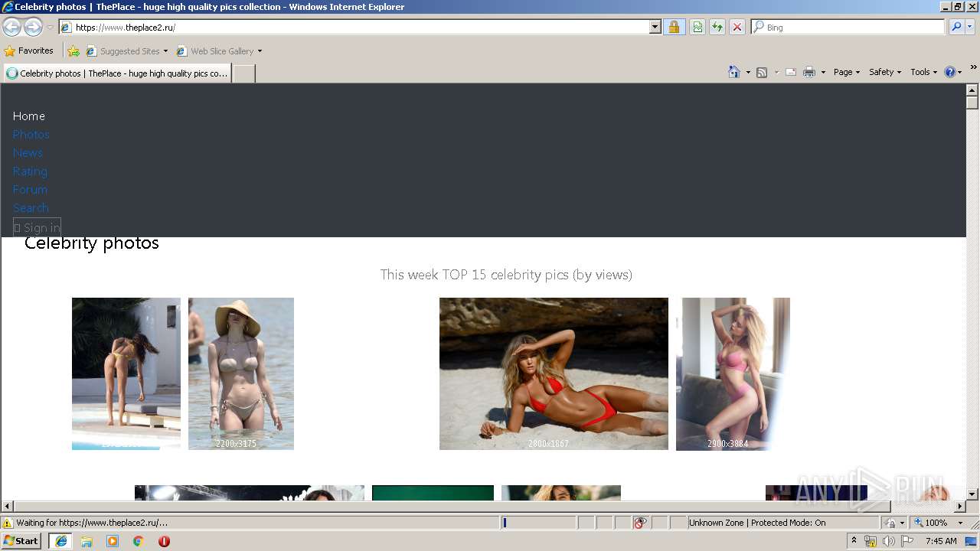Click the network tray icon
Viewport: 980px width, 551px height.
tap(871, 541)
